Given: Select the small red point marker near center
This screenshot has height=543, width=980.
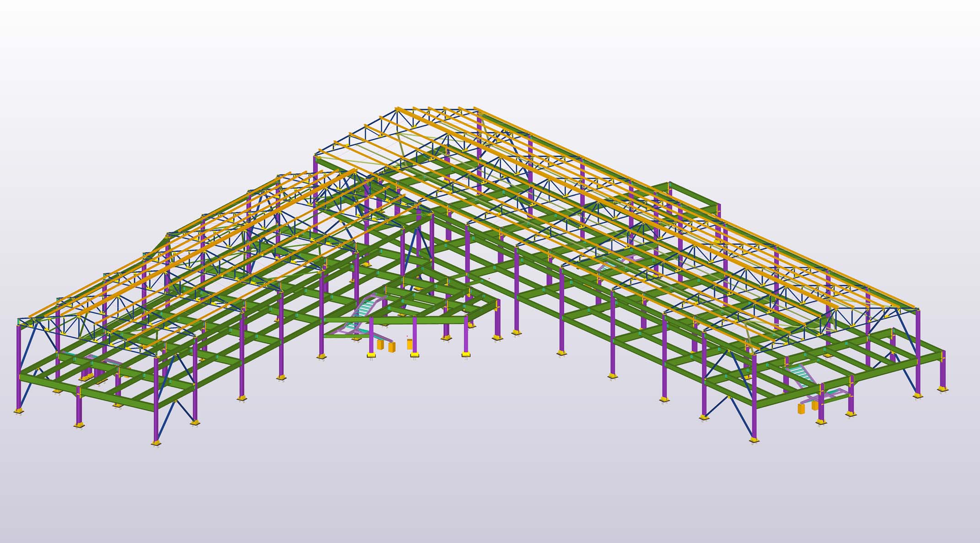Looking at the screenshot, I should coord(489,278).
